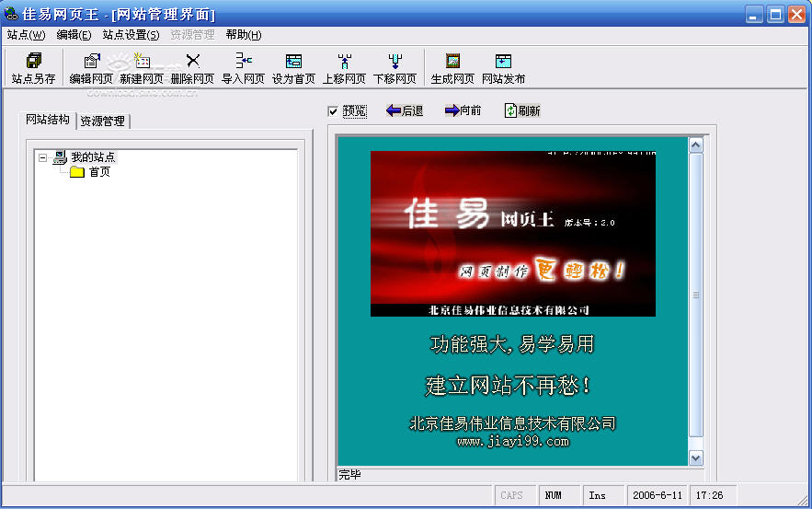Click the 后退 back button
812x509 pixels.
pos(405,110)
